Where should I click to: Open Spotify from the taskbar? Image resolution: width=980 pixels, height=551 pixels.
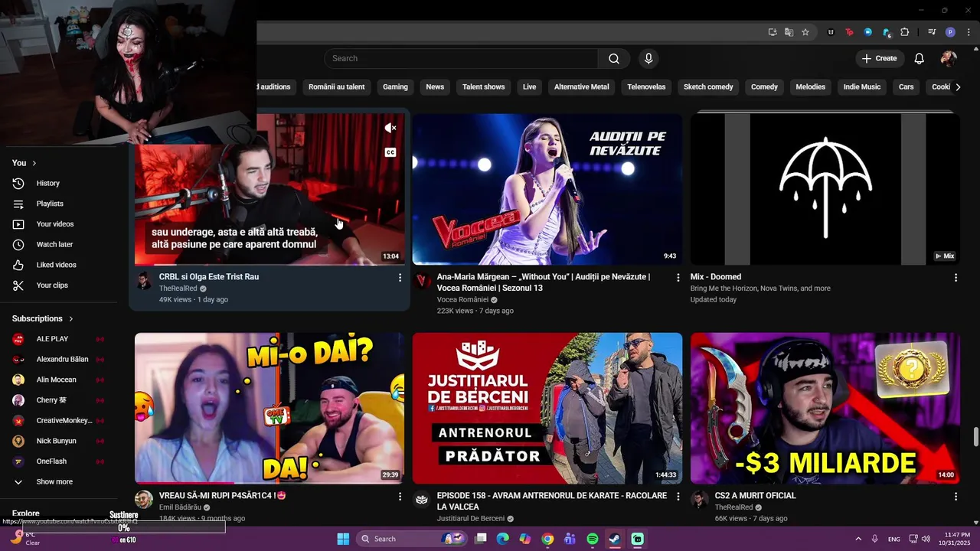point(593,539)
